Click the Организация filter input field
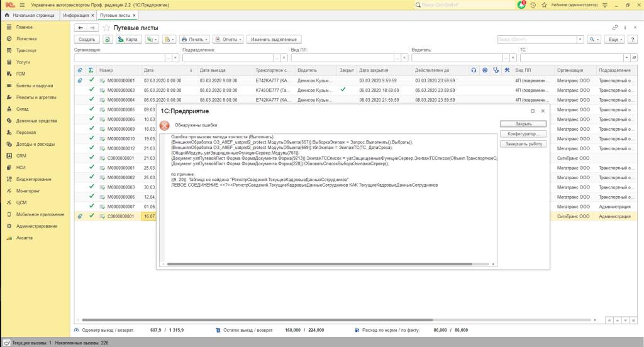The image size is (644, 347). click(x=119, y=58)
